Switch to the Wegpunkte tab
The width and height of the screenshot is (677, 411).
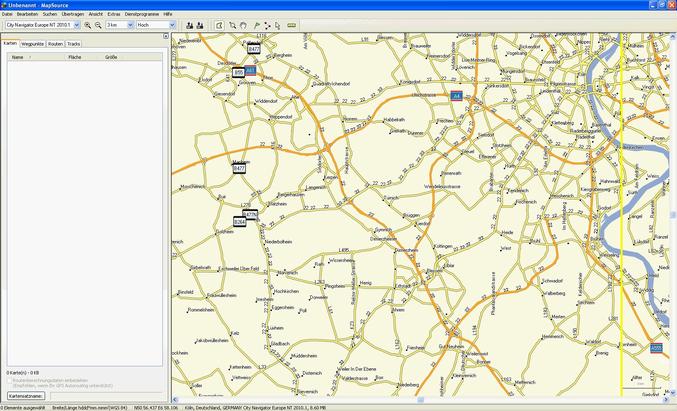[x=32, y=44]
